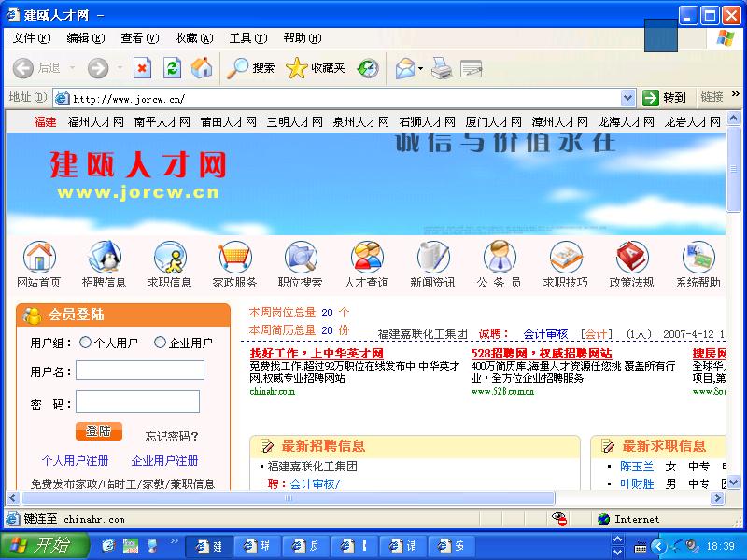Focus the 用户名 username input field

point(140,370)
